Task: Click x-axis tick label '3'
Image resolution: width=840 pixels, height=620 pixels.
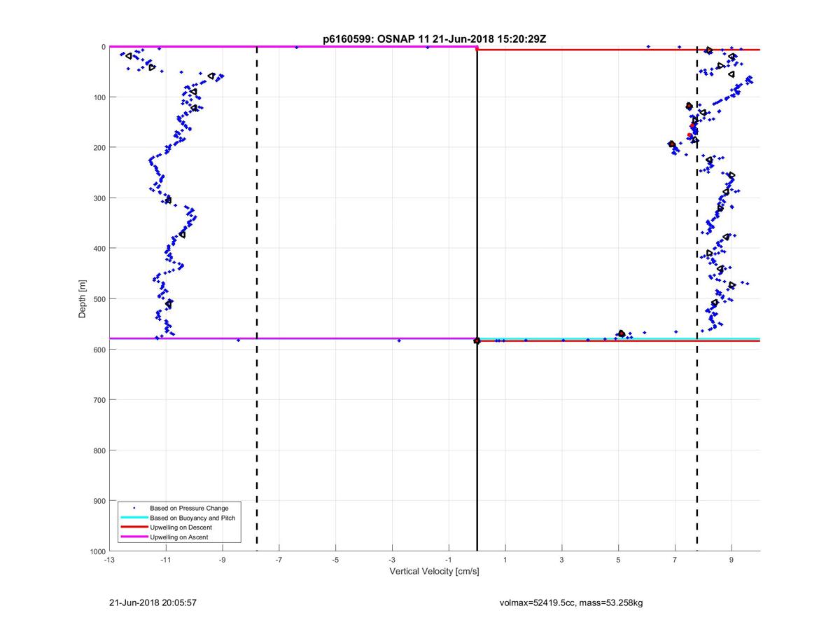Action: pos(562,560)
